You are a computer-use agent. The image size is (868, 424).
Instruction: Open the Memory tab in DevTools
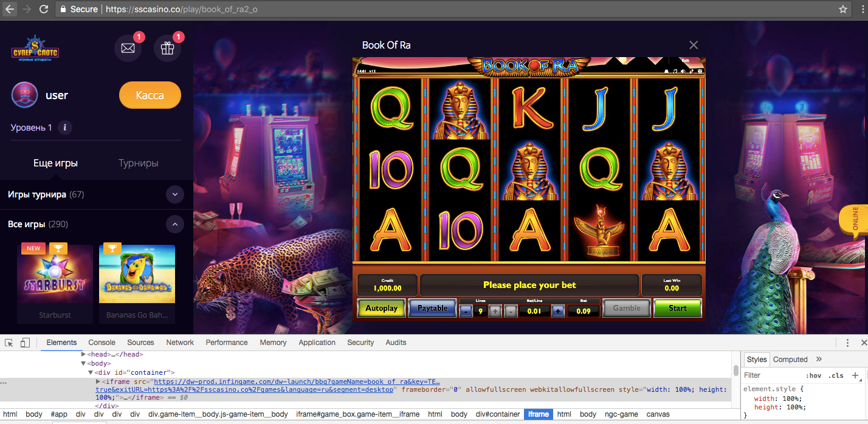pyautogui.click(x=273, y=343)
